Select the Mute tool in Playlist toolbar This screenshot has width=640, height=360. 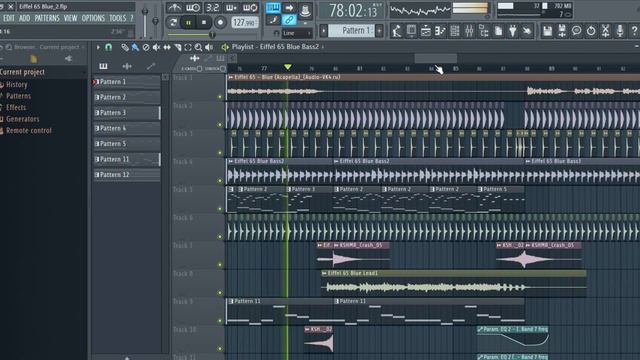[x=156, y=47]
